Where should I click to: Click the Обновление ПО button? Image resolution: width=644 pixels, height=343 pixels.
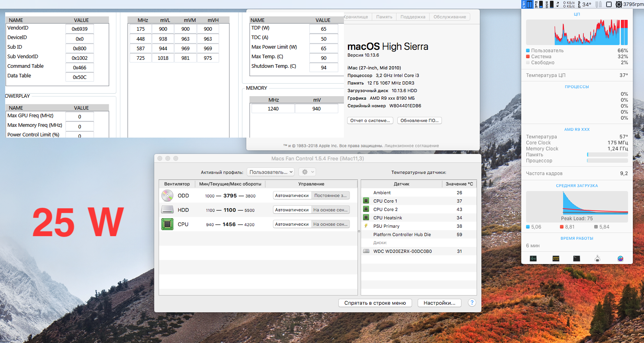pyautogui.click(x=420, y=120)
